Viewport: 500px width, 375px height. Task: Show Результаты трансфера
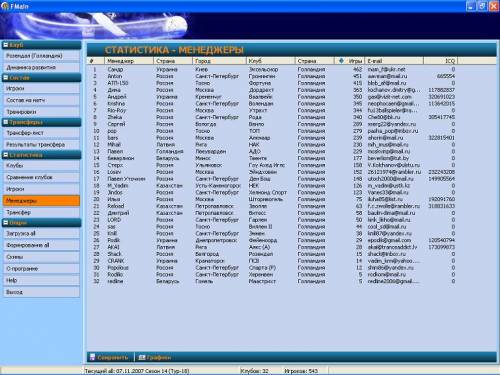point(41,144)
